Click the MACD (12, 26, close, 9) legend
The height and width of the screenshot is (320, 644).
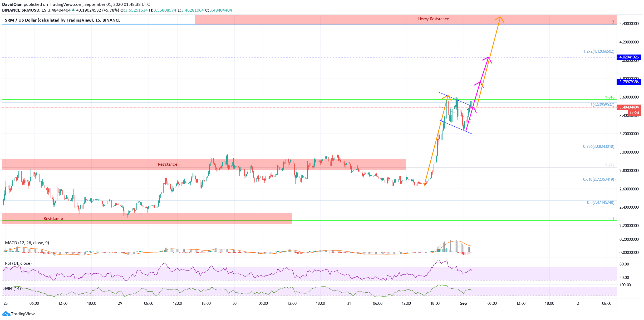coord(27,243)
